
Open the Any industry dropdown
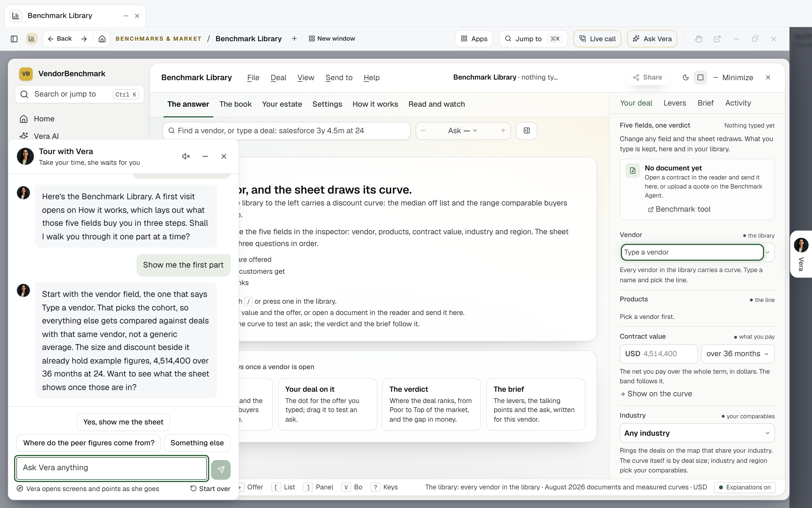[697, 433]
